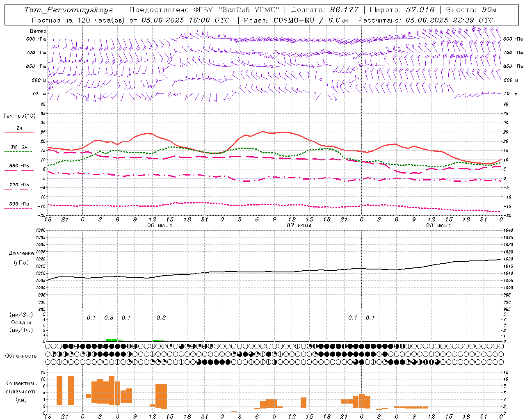Image resolution: width=525 pixels, height=420 pixels.
Task: Click the Тем-ра(°C) axis title
Action: (19, 116)
